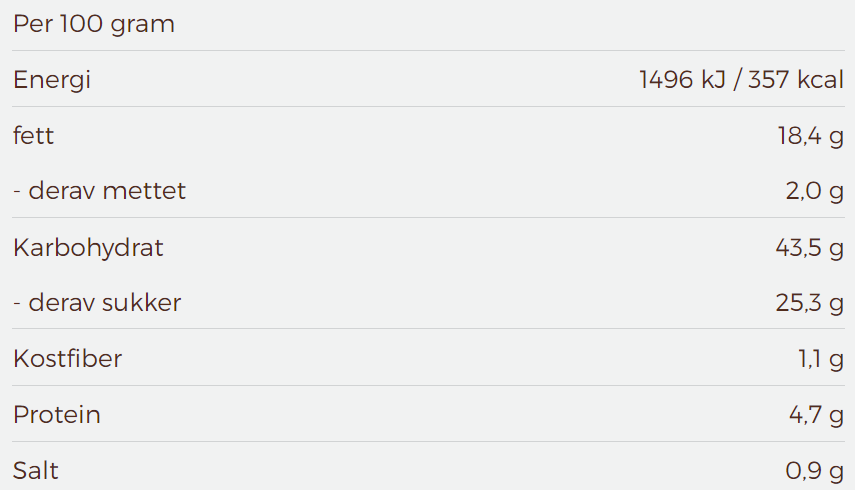Viewport: 855px width, 490px height.
Task: Select the 4,7 g protein value
Action: [816, 416]
